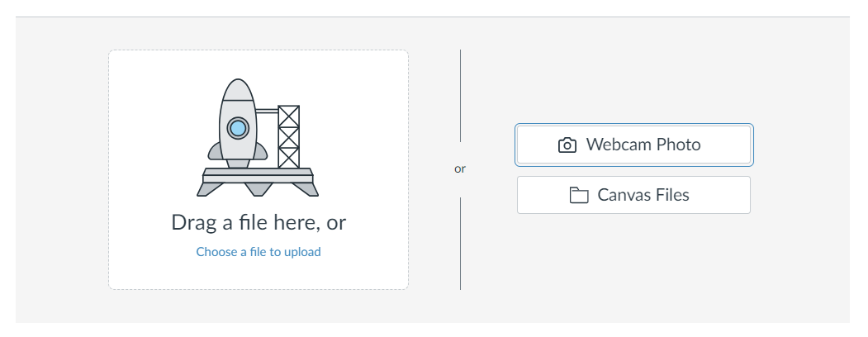Viewport: 868px width, 337px height.
Task: Click the dashed file drop zone area
Action: (x=259, y=169)
